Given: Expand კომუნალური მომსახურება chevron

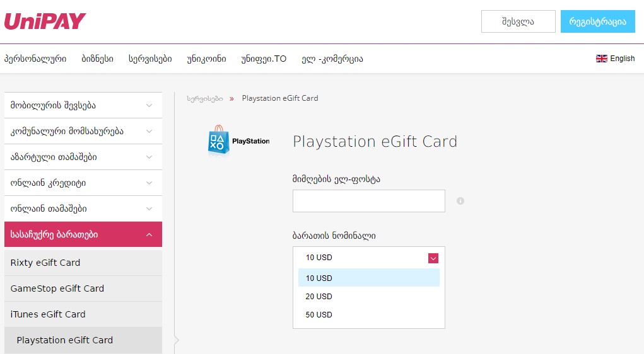Looking at the screenshot, I should point(149,131).
